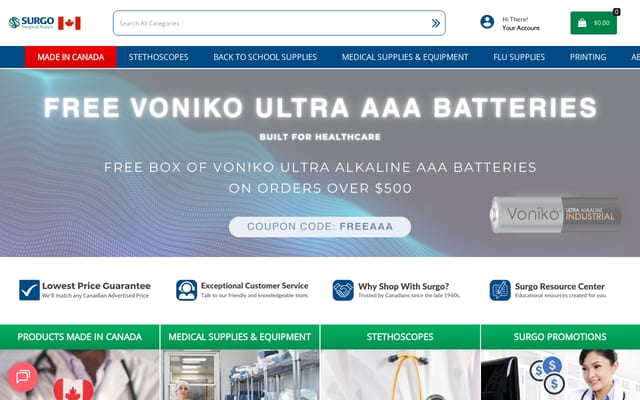Viewport: 640px width, 400px height.
Task: Open Back to School Supplies menu
Action: click(265, 57)
